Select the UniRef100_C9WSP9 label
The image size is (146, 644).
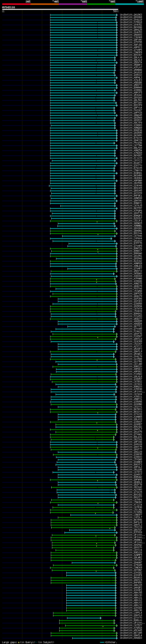(x=131, y=53)
